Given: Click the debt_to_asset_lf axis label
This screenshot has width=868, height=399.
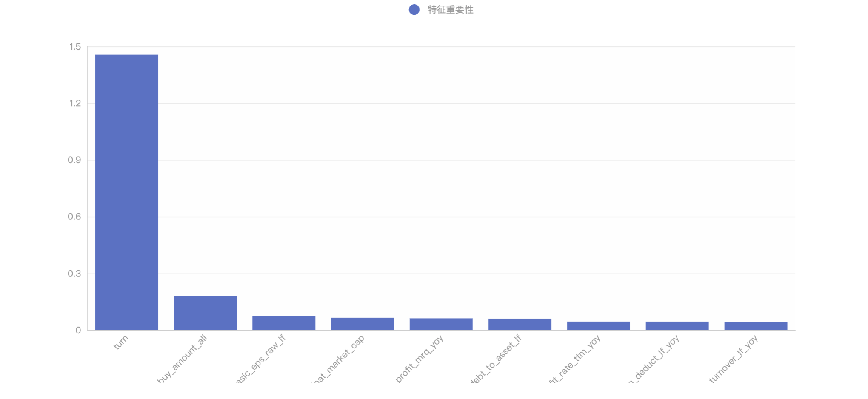Looking at the screenshot, I should [496, 359].
